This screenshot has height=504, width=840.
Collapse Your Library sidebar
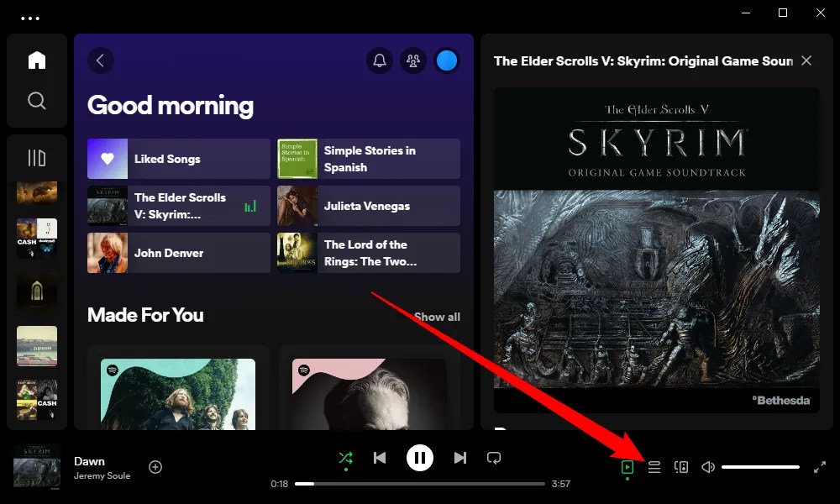point(37,156)
